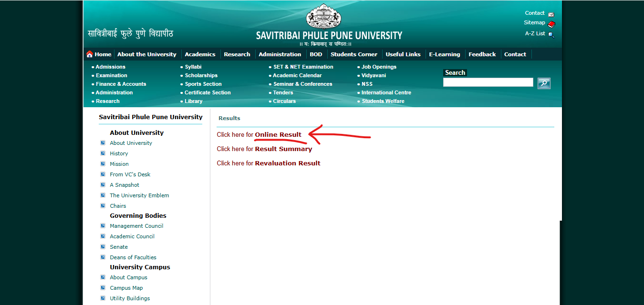Open the About the University menu
644x305 pixels.
coord(147,54)
